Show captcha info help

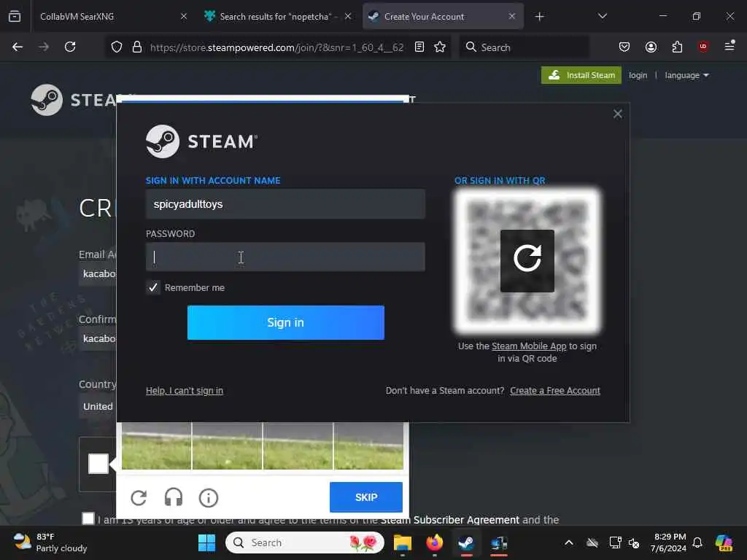tap(208, 497)
